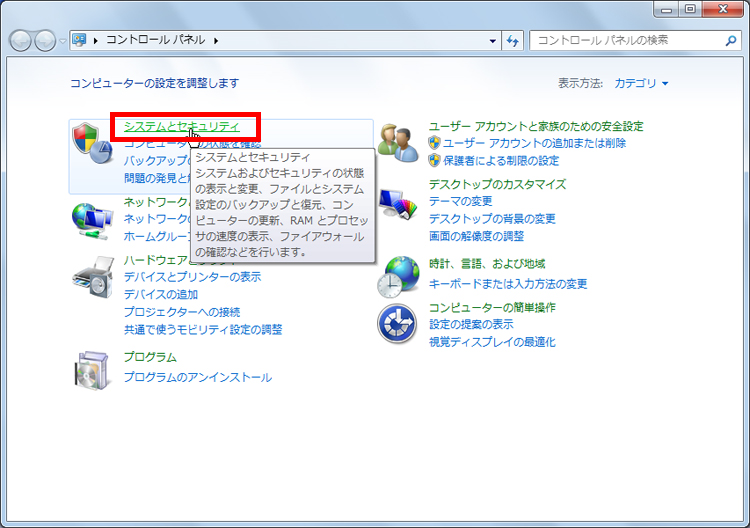The width and height of the screenshot is (750, 528).
Task: Open 時計、言語、および地域 category
Action: click(487, 264)
